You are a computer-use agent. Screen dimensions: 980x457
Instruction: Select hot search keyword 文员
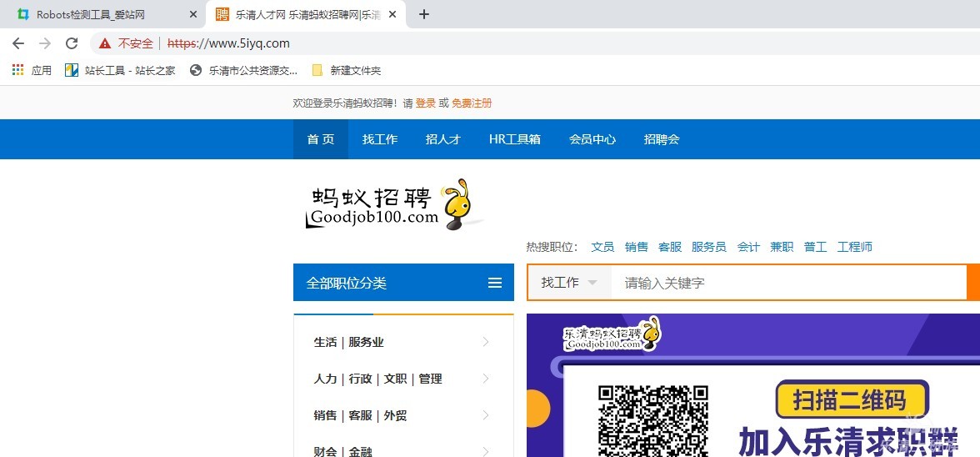(x=602, y=247)
